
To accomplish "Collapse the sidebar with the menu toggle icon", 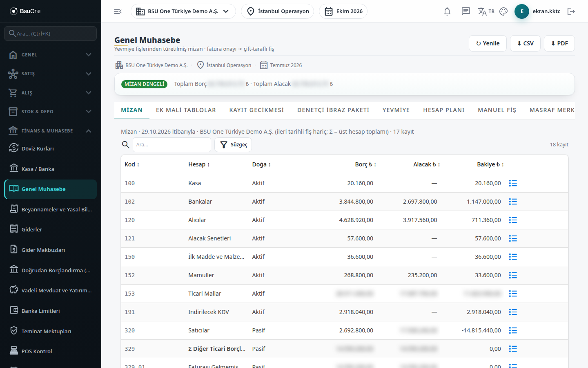I will [x=118, y=11].
